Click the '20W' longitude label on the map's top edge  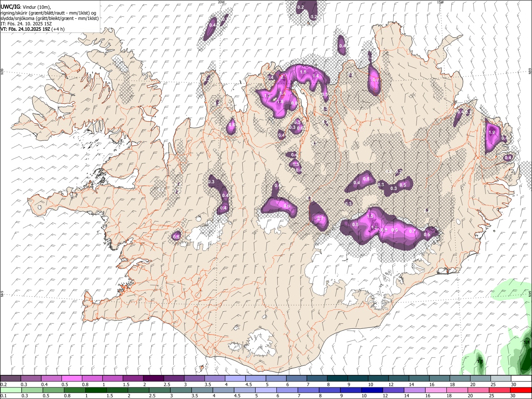pos(221,2)
